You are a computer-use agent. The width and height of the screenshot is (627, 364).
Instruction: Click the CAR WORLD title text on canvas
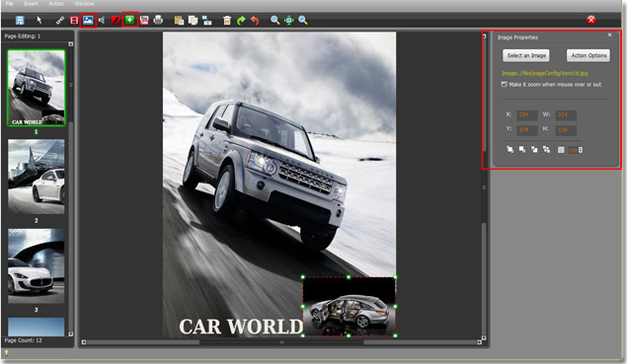point(241,327)
